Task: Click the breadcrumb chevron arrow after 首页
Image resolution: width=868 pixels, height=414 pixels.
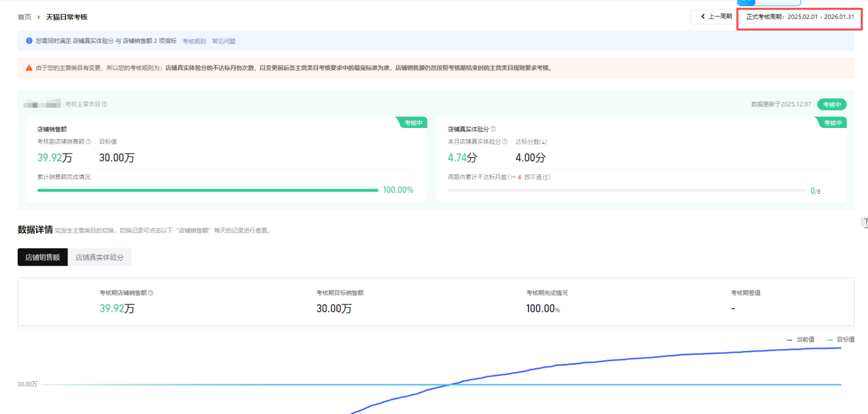Action: [x=38, y=17]
